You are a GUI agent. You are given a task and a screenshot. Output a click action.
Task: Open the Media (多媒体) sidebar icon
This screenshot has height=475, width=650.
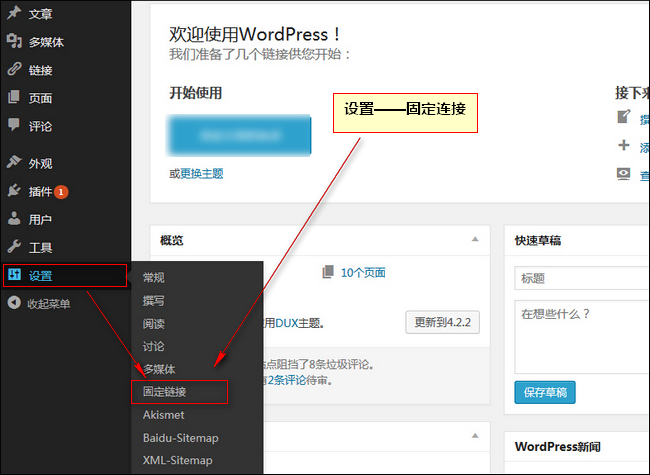(14, 41)
